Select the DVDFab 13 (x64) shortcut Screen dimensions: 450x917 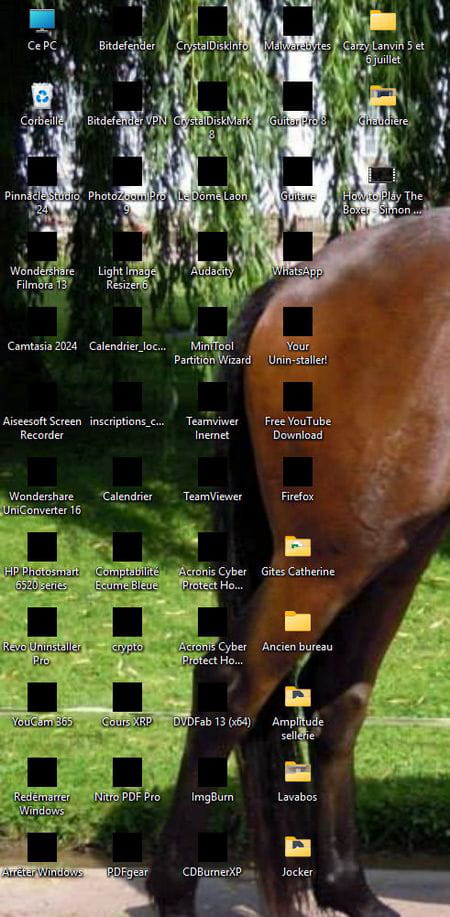tap(212, 697)
